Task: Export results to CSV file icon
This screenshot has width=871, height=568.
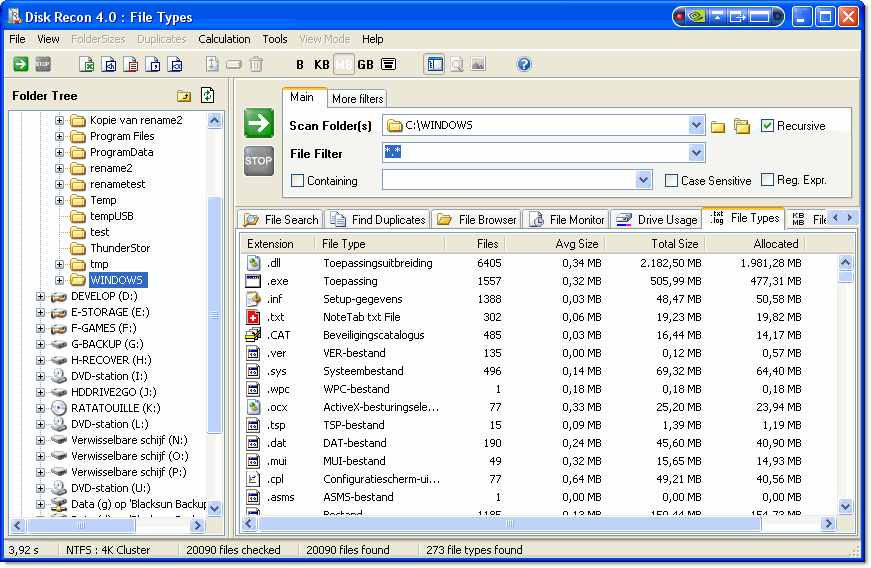Action: [153, 64]
